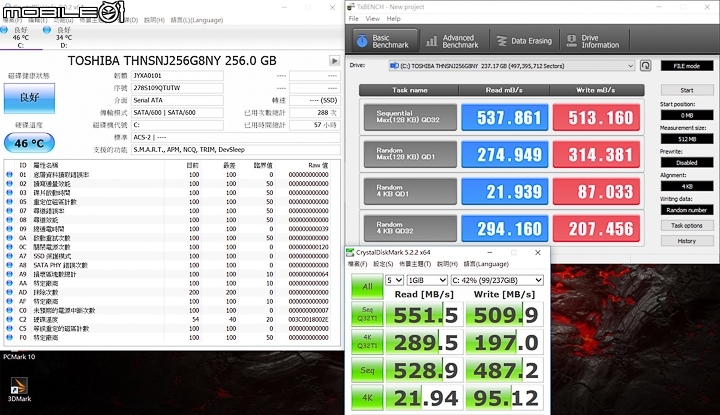Click FILE mode button in TxBENCH
Image resolution: width=720 pixels, height=415 pixels.
[x=687, y=66]
